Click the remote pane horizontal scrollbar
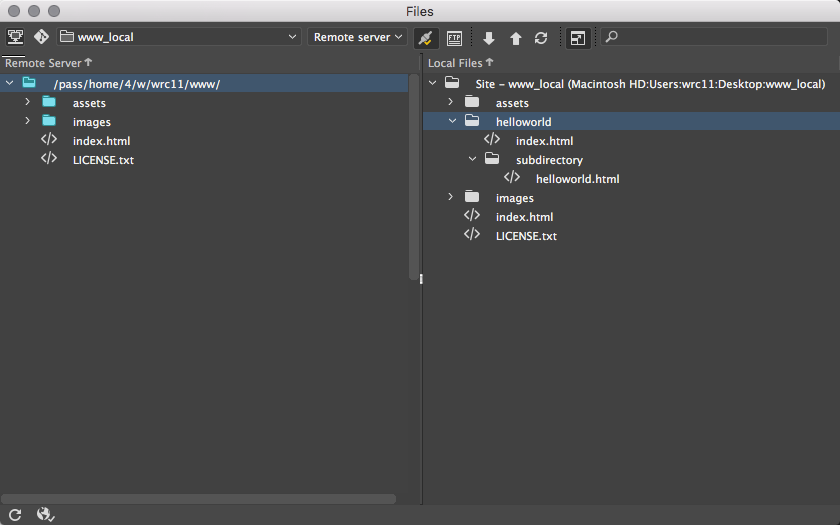This screenshot has width=840, height=525. pos(198,498)
